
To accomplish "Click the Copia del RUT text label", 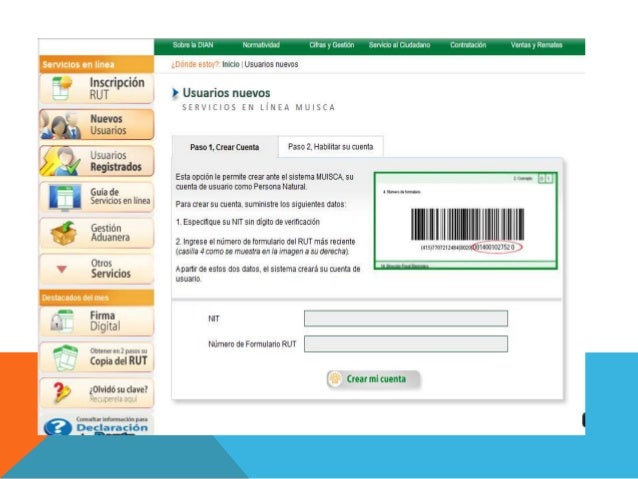I will tap(118, 357).
